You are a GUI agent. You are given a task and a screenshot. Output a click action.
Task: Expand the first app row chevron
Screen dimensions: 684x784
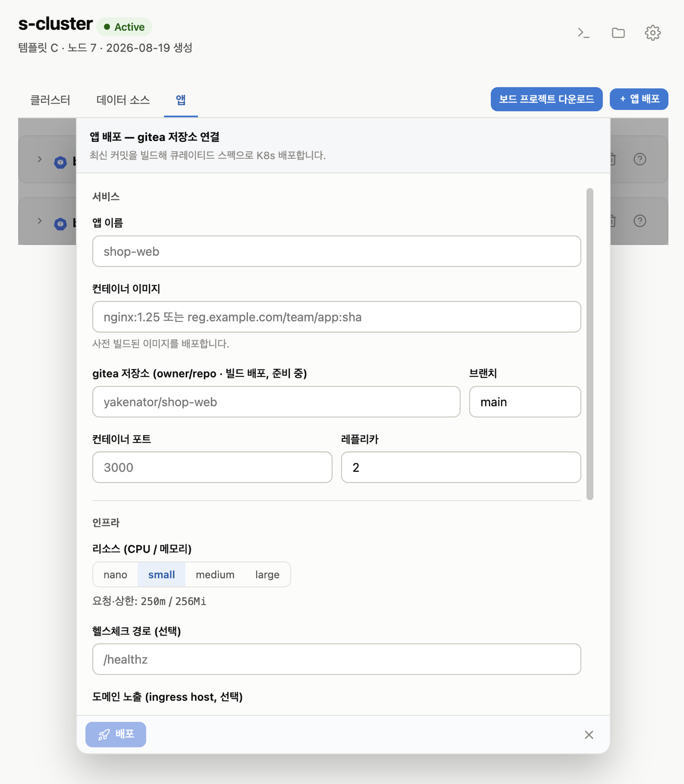click(40, 159)
